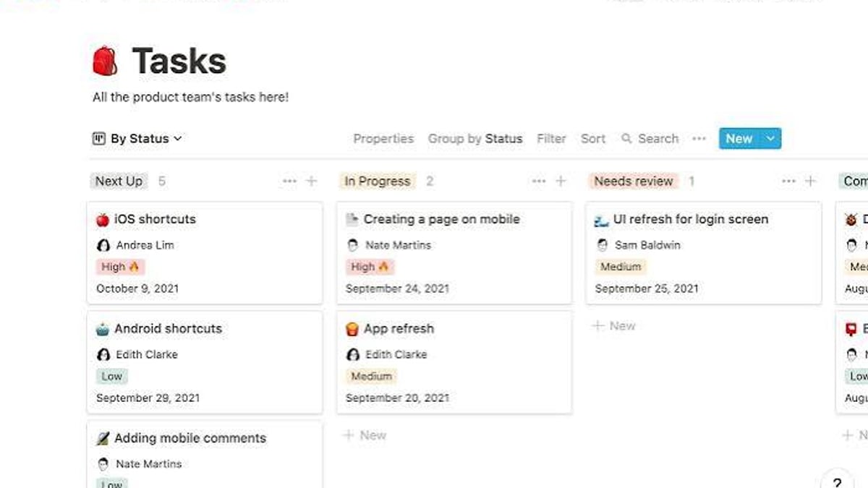Select the Next Up status label
This screenshot has width=868, height=488.
(119, 181)
